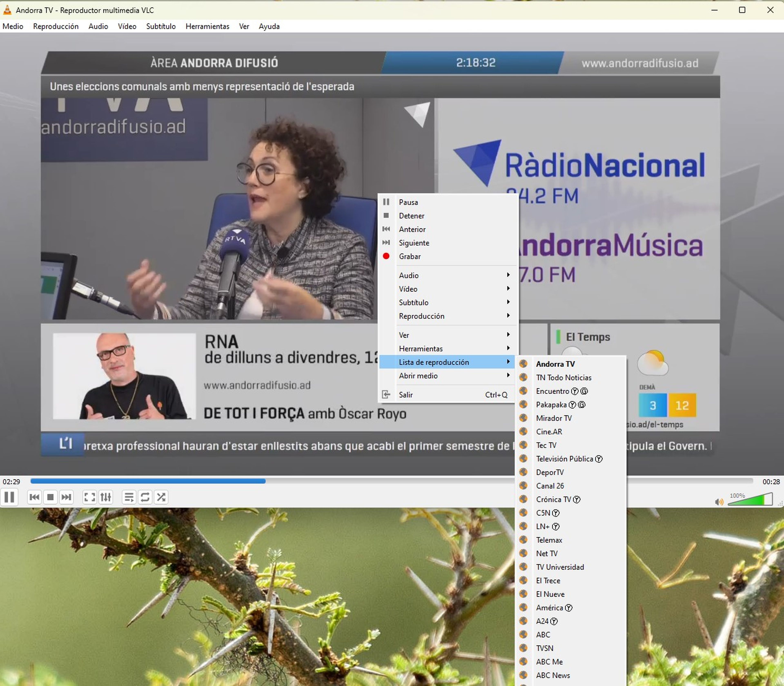This screenshot has height=686, width=784.
Task: Open the Ver menu in menu bar
Action: click(244, 26)
